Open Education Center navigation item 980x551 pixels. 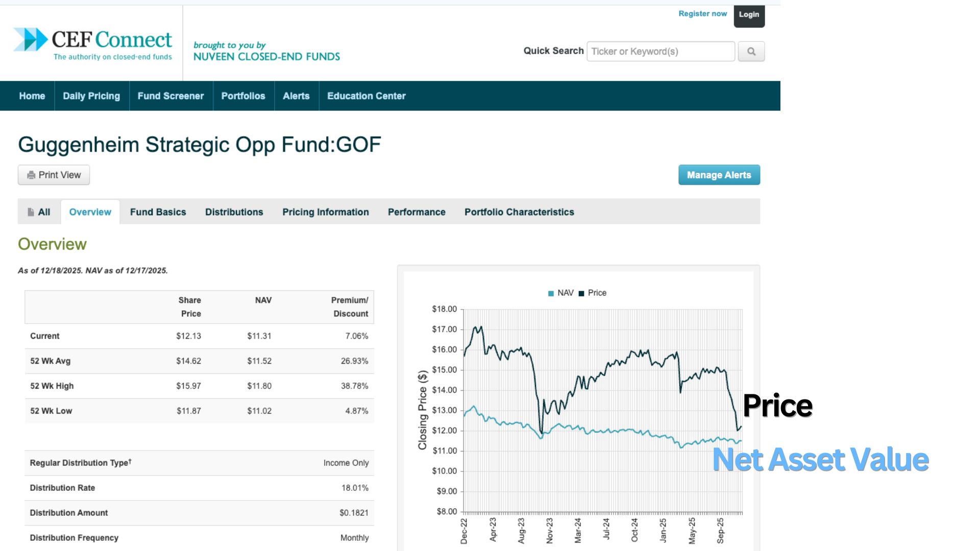[x=366, y=96]
